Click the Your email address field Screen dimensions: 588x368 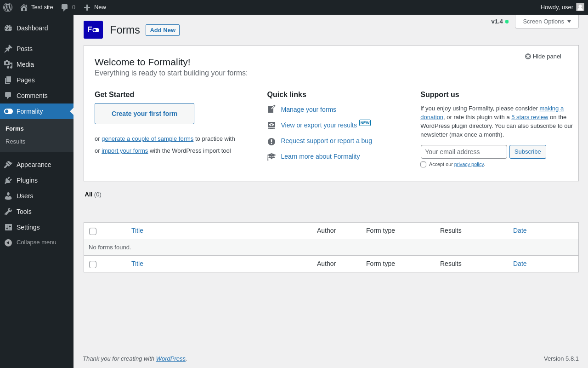[x=464, y=152]
